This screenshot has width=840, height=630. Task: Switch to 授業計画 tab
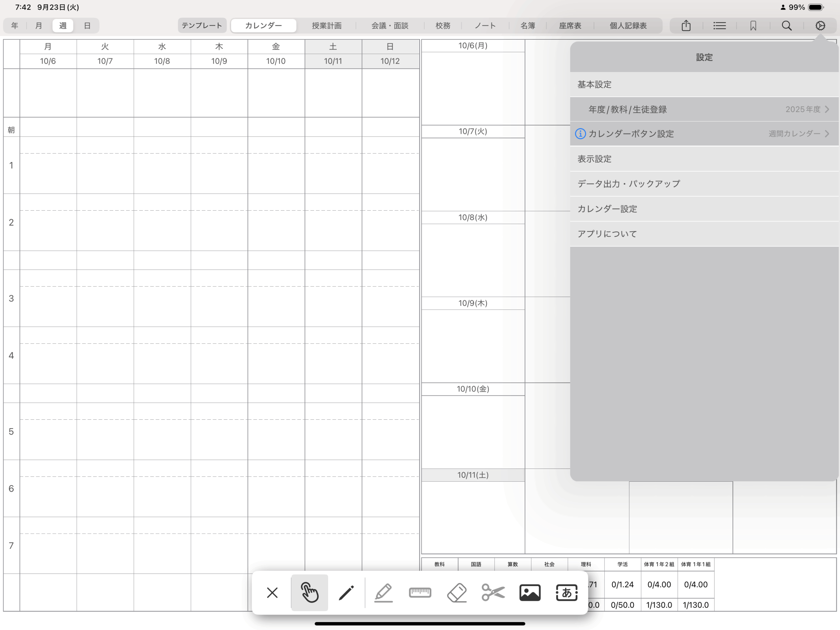click(326, 26)
